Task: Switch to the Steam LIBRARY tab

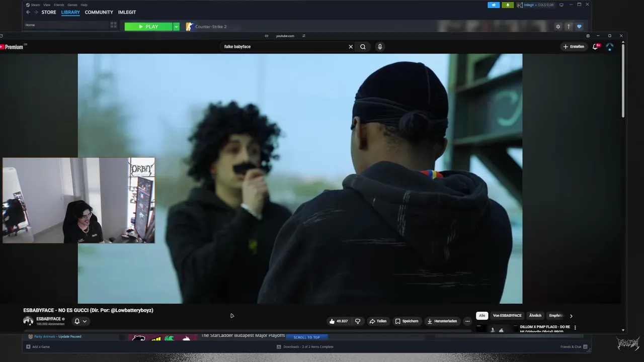Action: coord(70,12)
